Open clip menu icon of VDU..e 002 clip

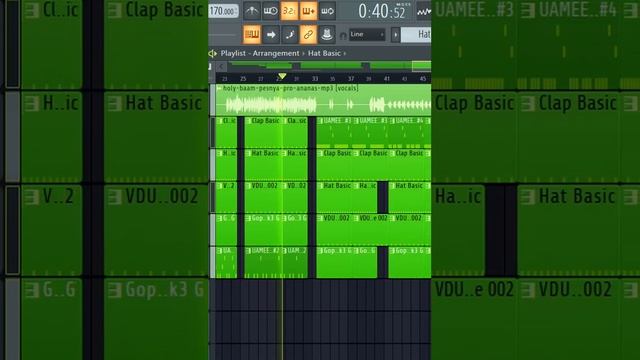point(356,218)
